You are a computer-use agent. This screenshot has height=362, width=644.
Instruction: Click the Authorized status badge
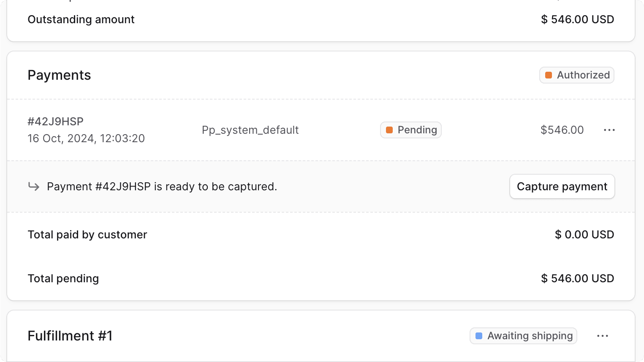point(577,75)
